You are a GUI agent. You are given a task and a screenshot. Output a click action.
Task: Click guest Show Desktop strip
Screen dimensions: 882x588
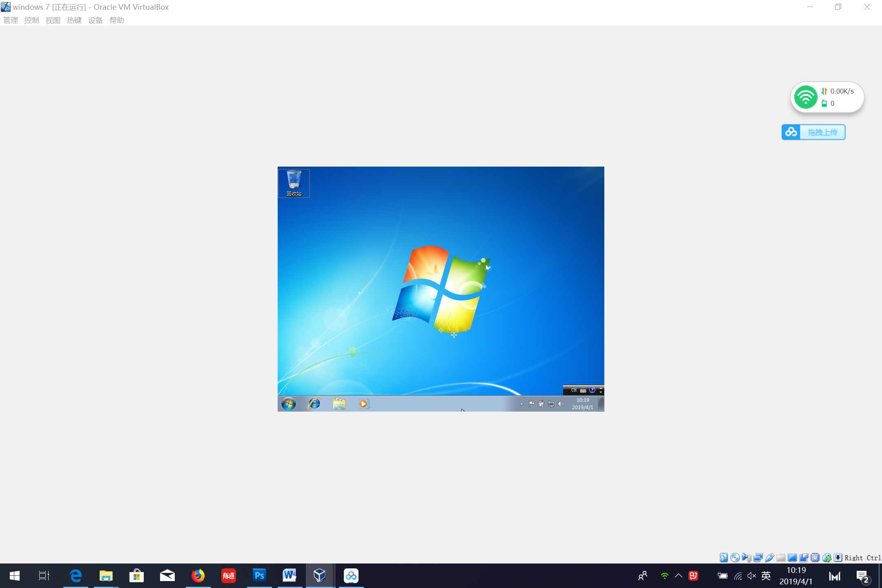[x=601, y=404]
